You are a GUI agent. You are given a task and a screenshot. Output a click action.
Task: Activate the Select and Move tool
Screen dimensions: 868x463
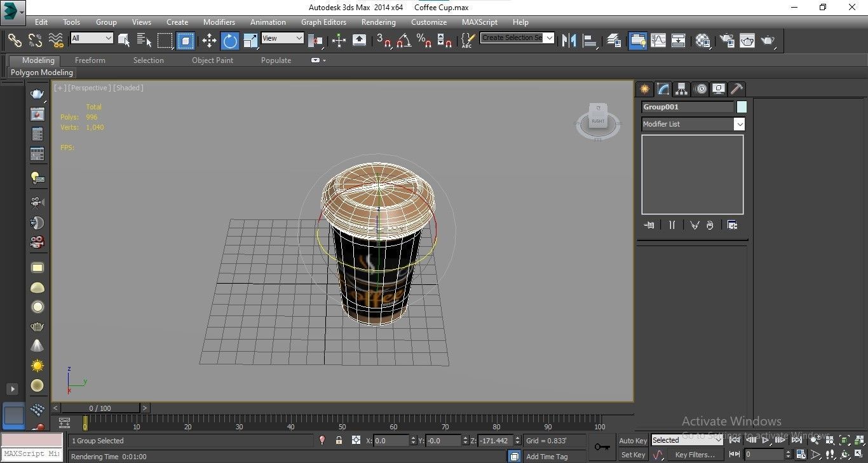pyautogui.click(x=209, y=40)
